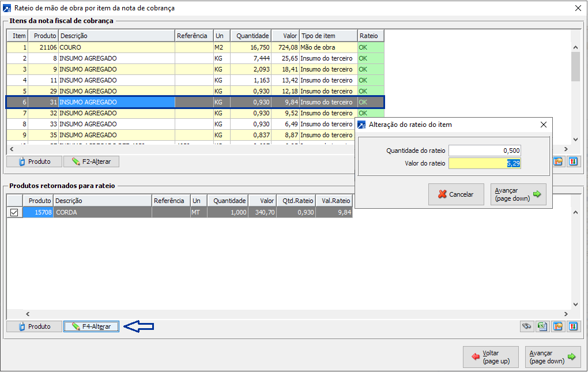Open column selection icon in lower grid toolbar
588x372 pixels.
point(558,326)
